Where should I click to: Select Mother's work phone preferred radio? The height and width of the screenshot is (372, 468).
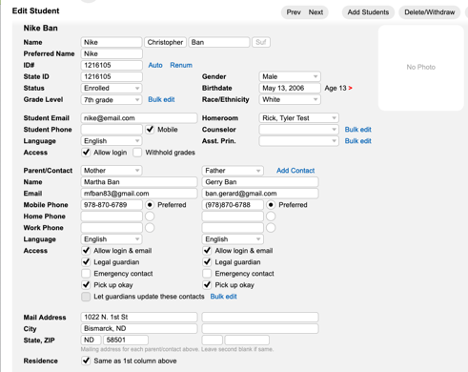[150, 228]
